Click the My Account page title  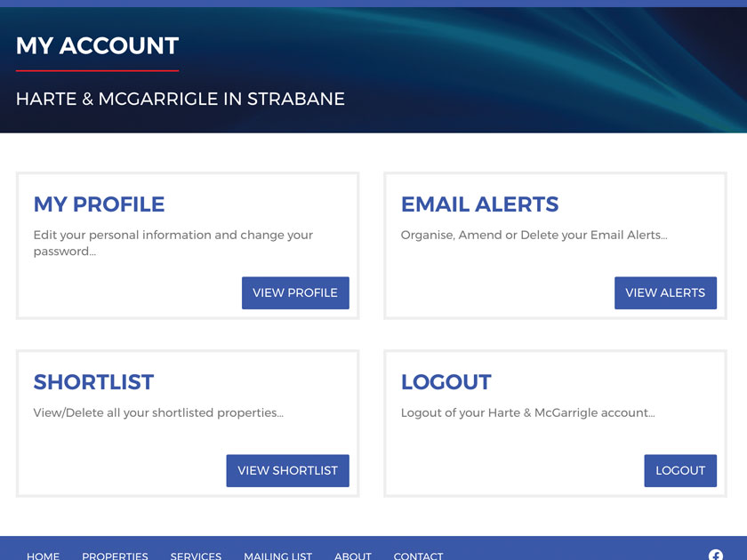97,45
